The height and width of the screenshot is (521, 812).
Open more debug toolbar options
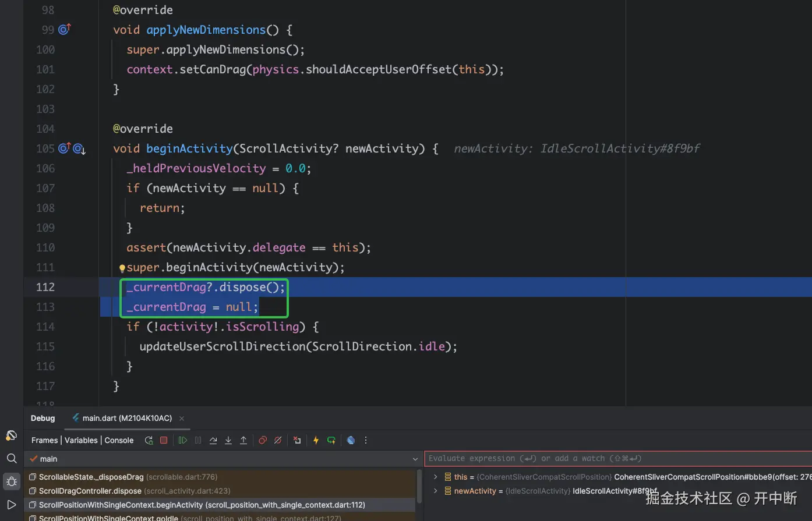coord(366,441)
